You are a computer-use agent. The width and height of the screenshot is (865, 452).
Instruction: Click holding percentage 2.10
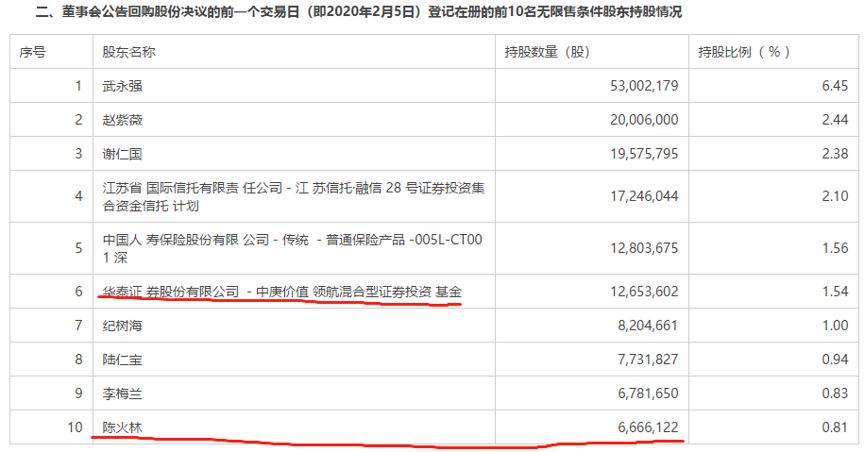point(835,196)
